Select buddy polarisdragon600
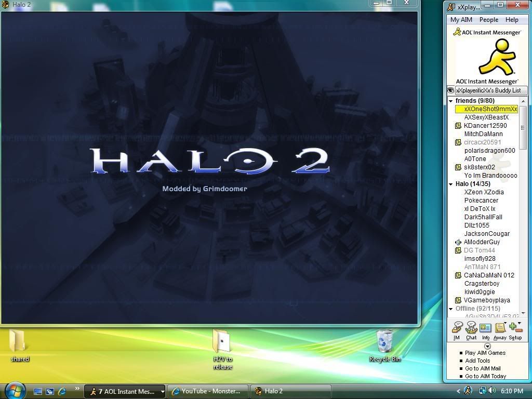The height and width of the screenshot is (399, 532). pos(489,151)
